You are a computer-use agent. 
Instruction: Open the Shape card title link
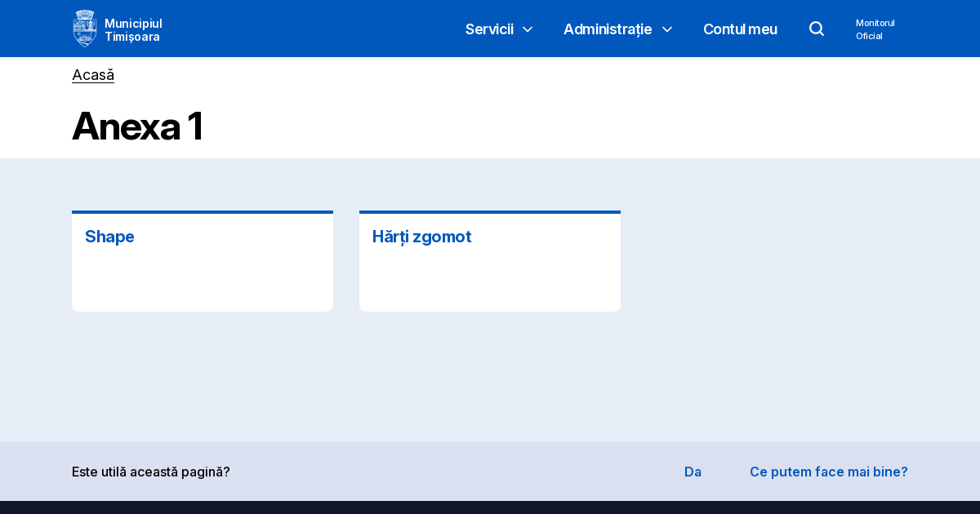tap(109, 237)
